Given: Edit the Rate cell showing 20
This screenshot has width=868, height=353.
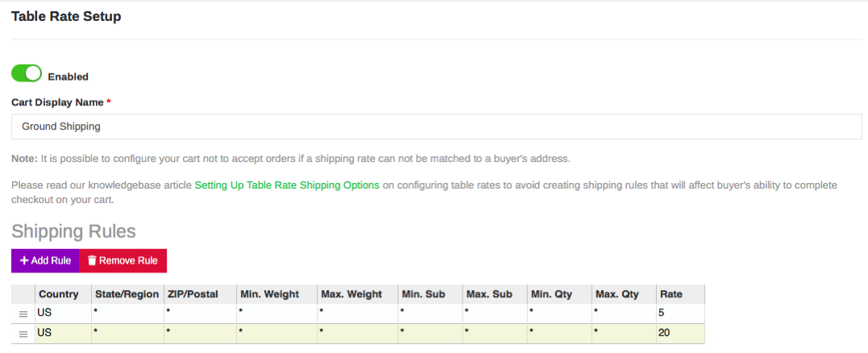Looking at the screenshot, I should click(x=680, y=334).
